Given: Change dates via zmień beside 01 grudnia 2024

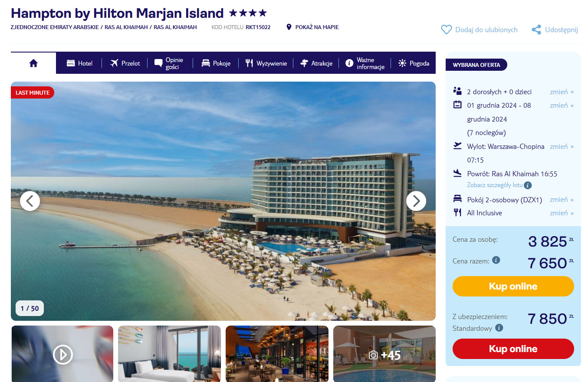Looking at the screenshot, I should (562, 105).
